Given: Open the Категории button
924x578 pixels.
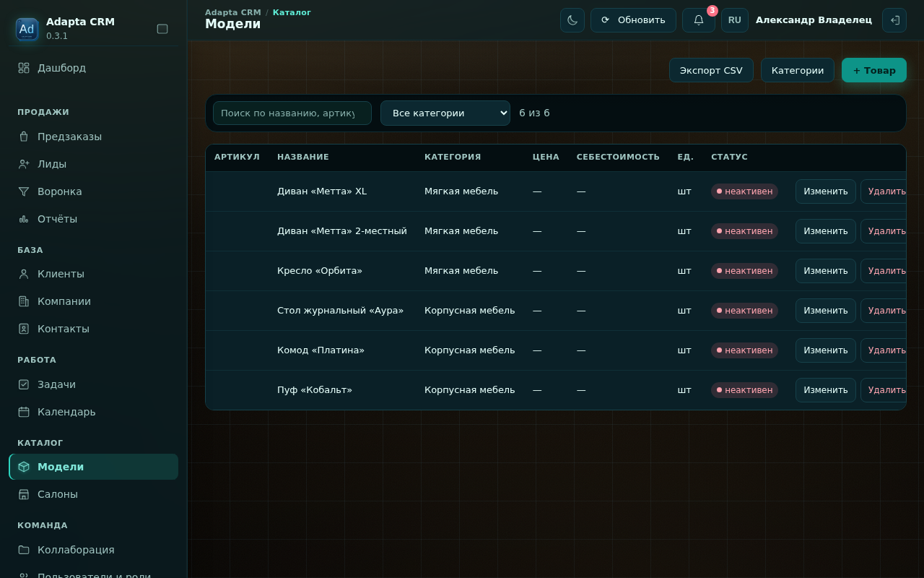Looking at the screenshot, I should pyautogui.click(x=798, y=70).
